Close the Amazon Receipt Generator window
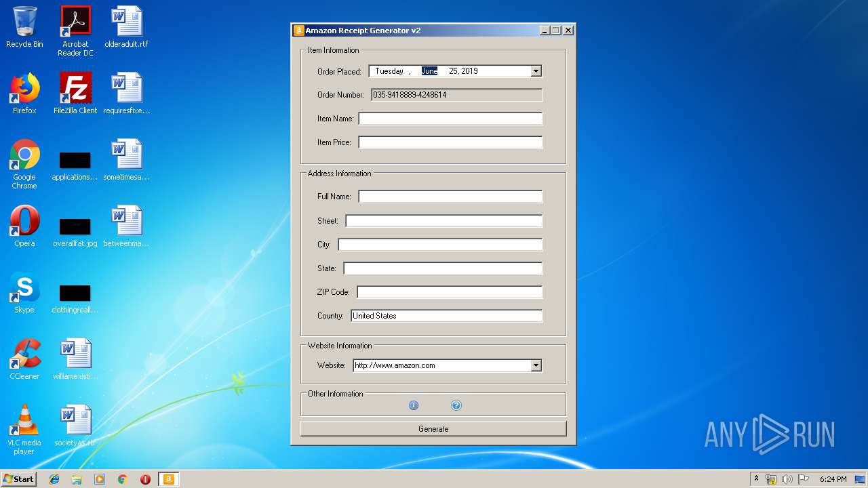This screenshot has width=868, height=488. pos(568,30)
